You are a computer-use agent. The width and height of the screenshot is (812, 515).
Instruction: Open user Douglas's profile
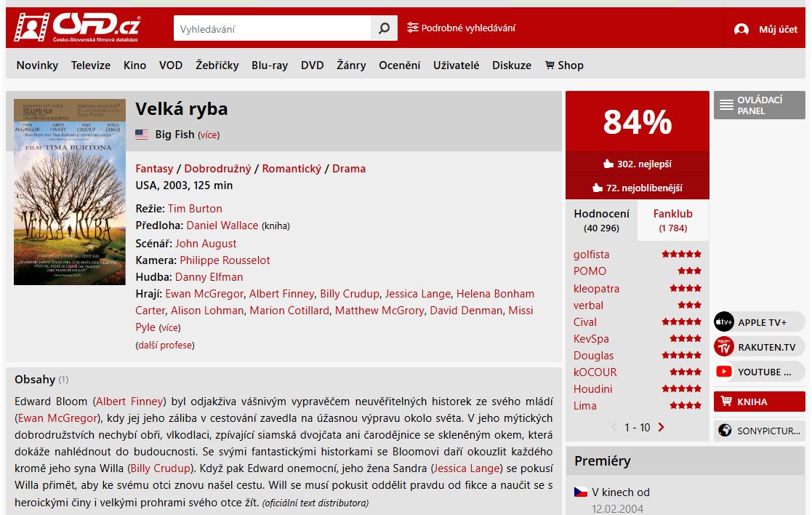click(593, 356)
